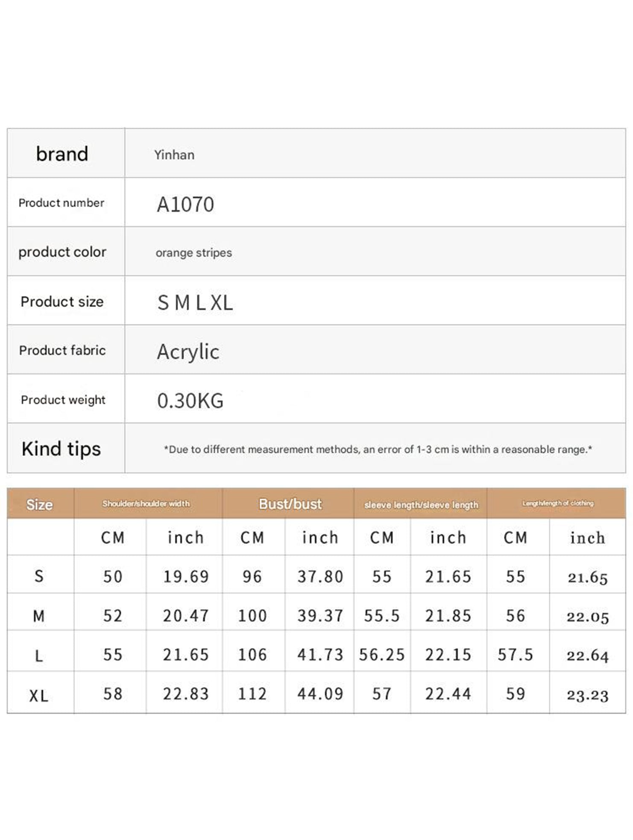Image resolution: width=633 pixels, height=840 pixels.
Task: Click the Length of clothing header
Action: pyautogui.click(x=558, y=503)
